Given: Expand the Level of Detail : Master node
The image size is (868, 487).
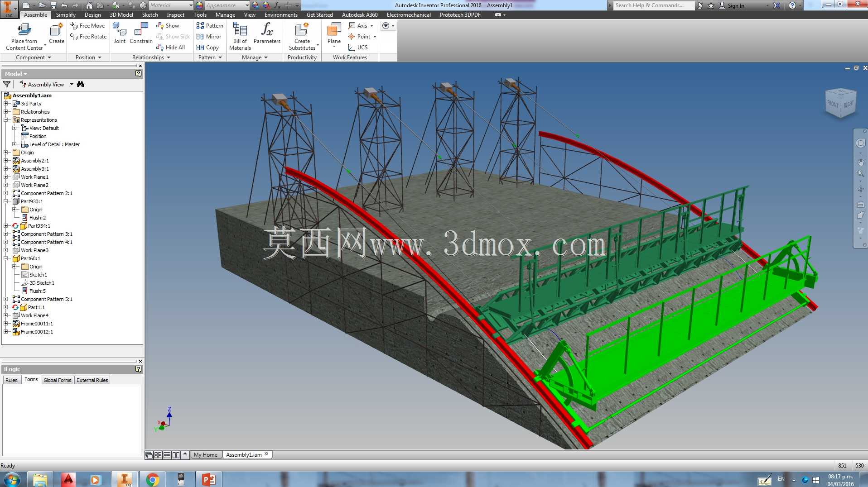Looking at the screenshot, I should tap(14, 144).
